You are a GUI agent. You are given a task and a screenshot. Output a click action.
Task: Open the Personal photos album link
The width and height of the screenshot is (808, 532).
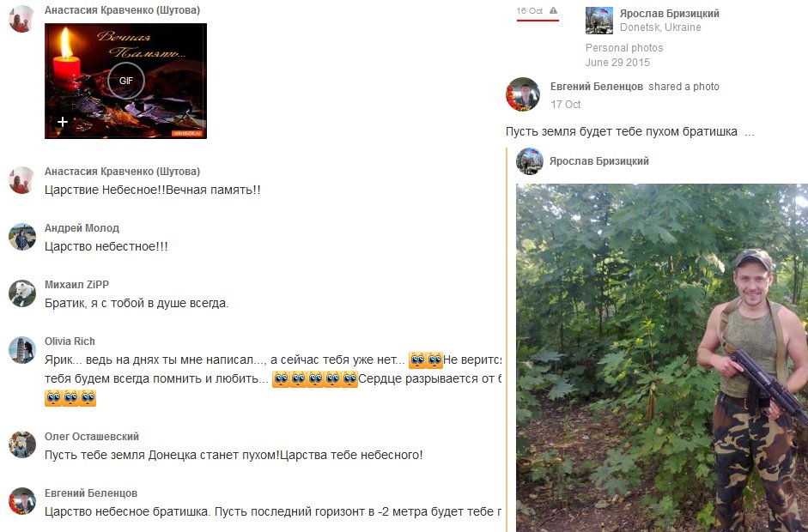click(624, 48)
